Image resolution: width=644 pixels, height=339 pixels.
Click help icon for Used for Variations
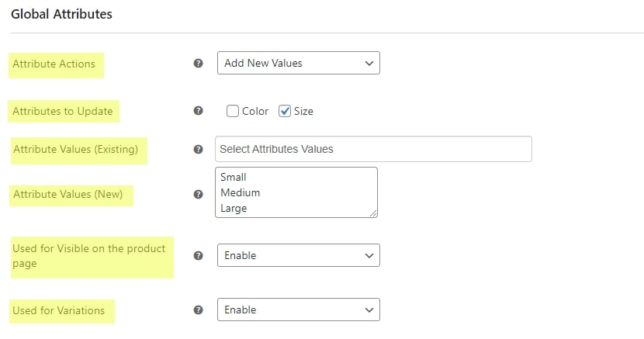pyautogui.click(x=198, y=310)
